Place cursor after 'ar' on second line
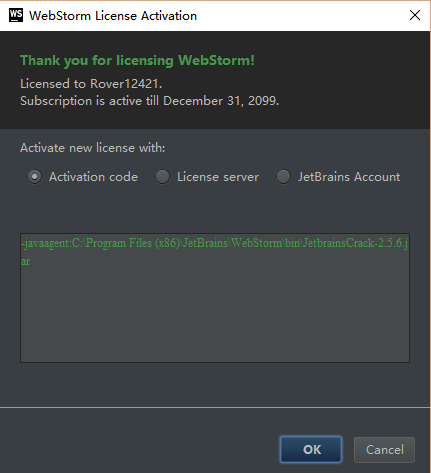Screen dimensions: 431x473 click(x=31, y=261)
